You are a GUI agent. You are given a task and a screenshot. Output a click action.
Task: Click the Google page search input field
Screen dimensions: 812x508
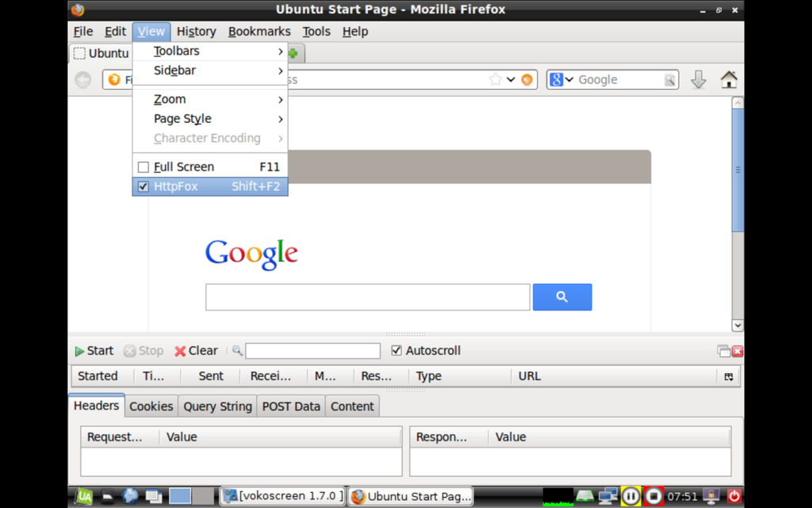(368, 297)
